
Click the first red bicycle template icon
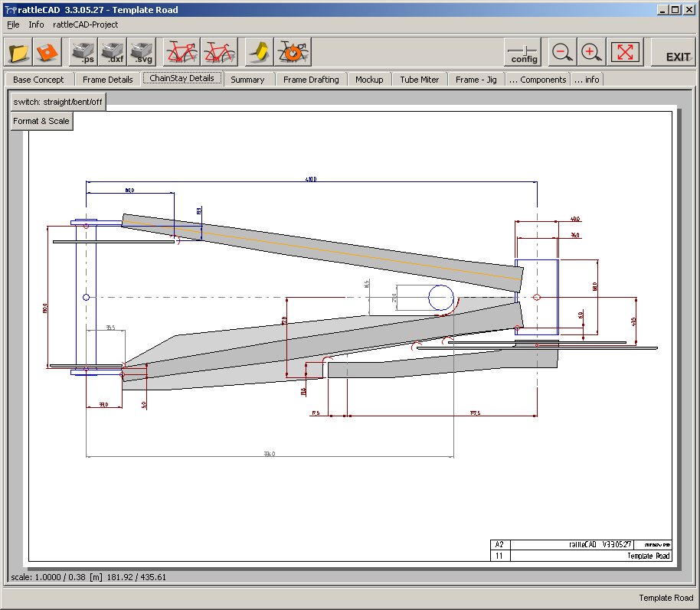pyautogui.click(x=182, y=52)
